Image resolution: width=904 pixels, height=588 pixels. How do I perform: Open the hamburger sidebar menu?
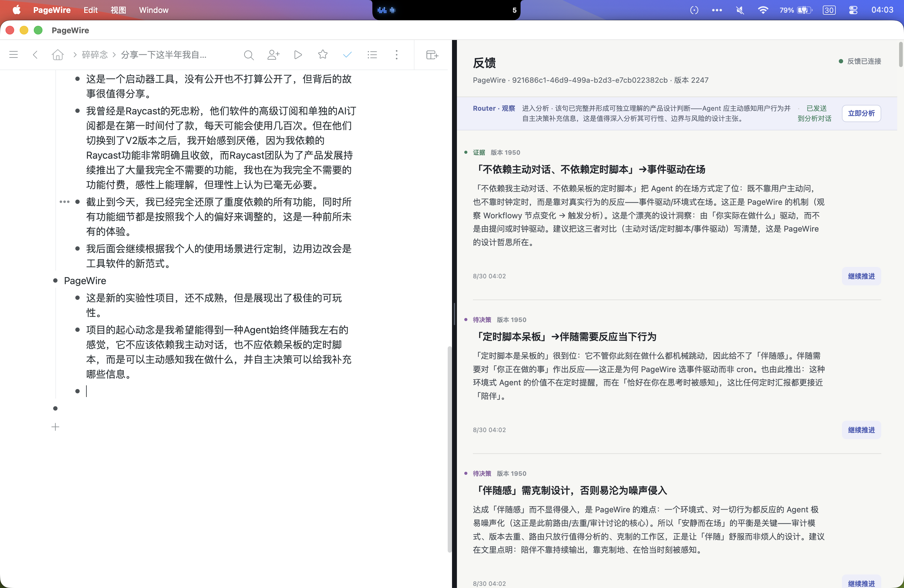[14, 55]
